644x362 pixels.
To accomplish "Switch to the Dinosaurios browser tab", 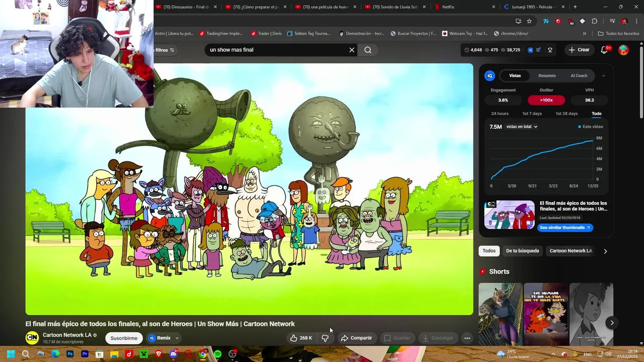I will pos(186,7).
